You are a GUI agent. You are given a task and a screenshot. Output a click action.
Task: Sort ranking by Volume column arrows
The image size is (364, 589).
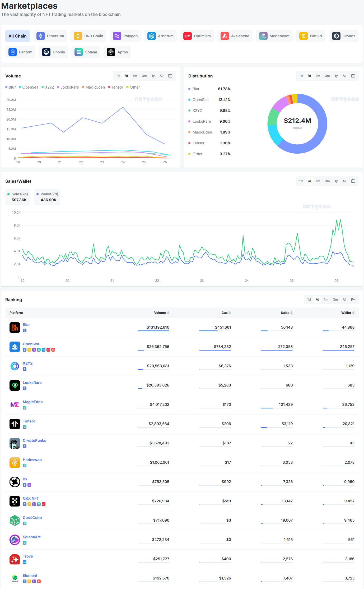(168, 313)
